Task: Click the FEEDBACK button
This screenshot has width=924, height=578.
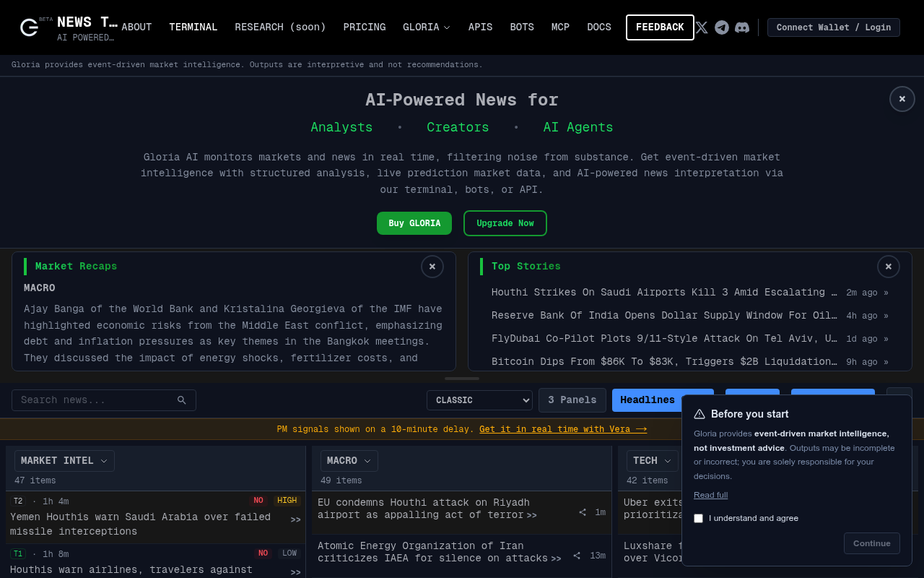Action: click(x=660, y=27)
